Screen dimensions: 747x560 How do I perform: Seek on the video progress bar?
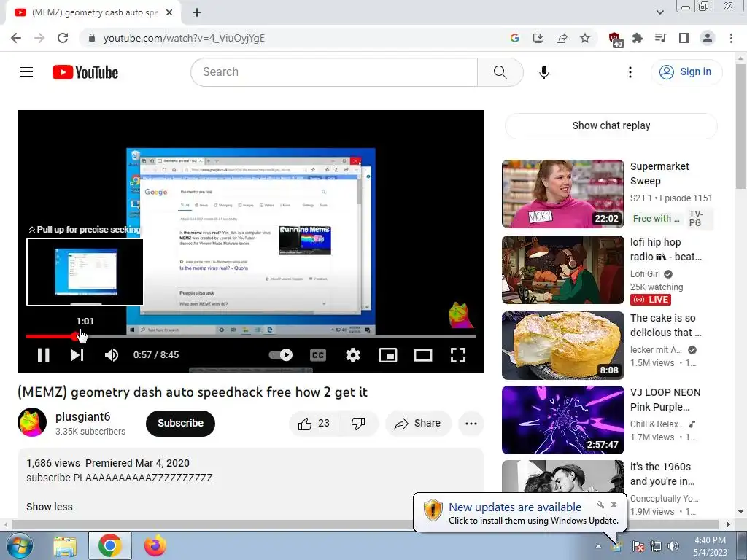251,336
